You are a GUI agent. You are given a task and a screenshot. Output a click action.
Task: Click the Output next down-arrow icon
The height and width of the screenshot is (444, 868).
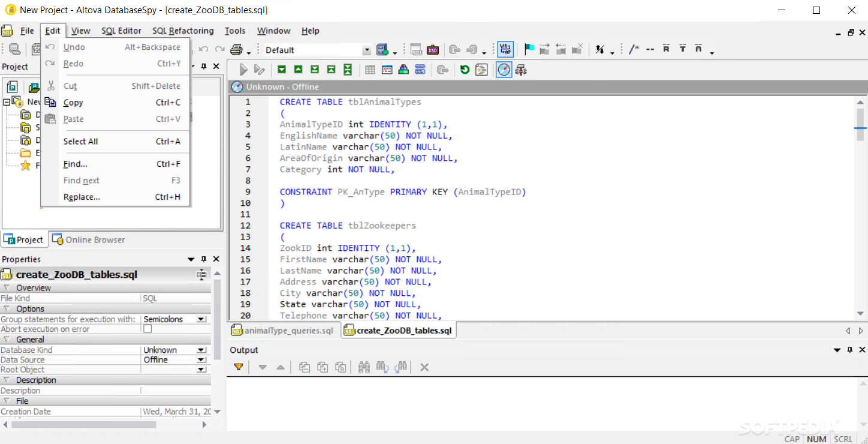point(263,367)
